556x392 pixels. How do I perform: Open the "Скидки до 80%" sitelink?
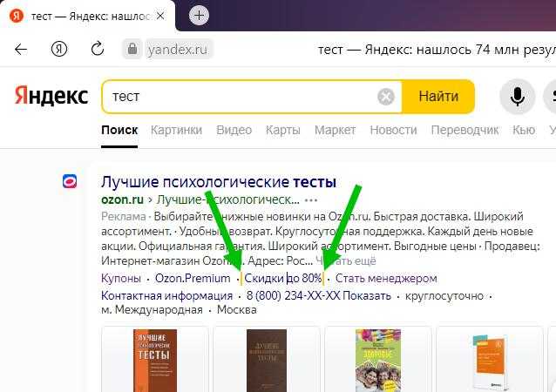pyautogui.click(x=283, y=278)
